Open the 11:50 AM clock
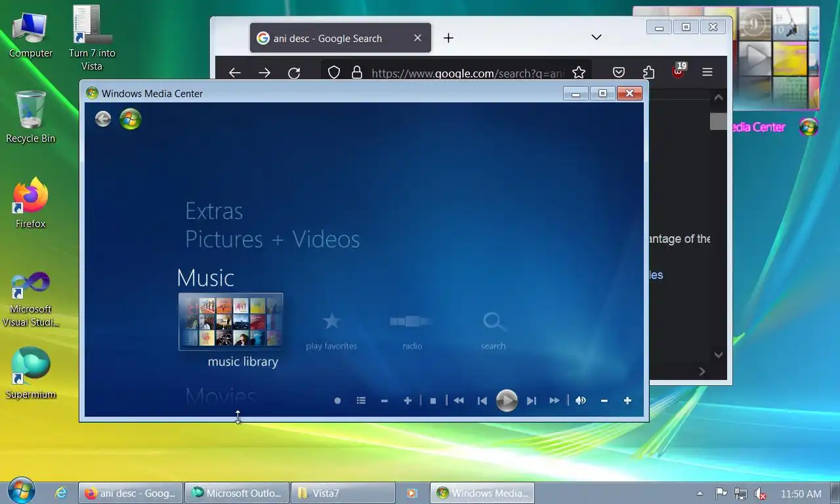Screen dimensions: 840x504 [801, 493]
